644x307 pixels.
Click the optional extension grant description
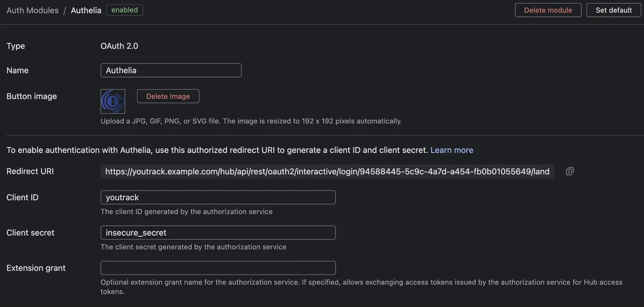[362, 287]
